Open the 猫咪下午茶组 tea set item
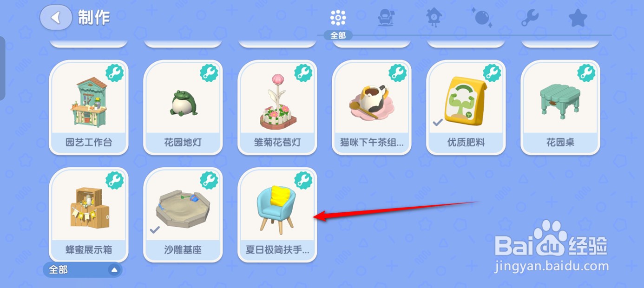644x288 pixels. click(372, 107)
